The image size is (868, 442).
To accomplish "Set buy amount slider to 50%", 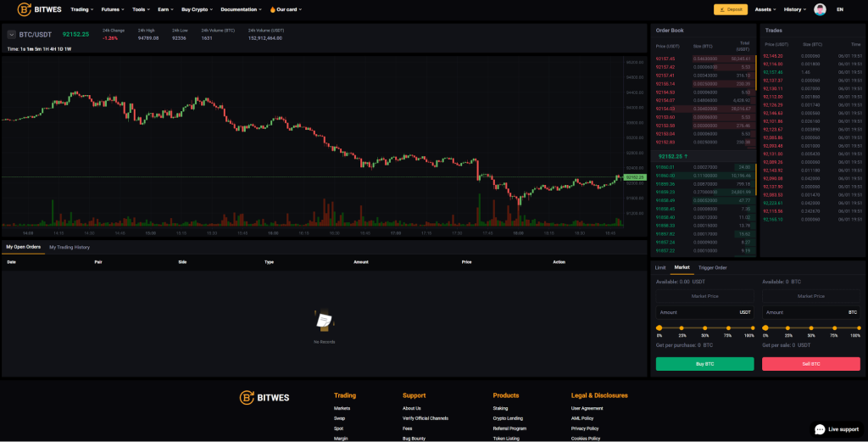I will tap(704, 327).
